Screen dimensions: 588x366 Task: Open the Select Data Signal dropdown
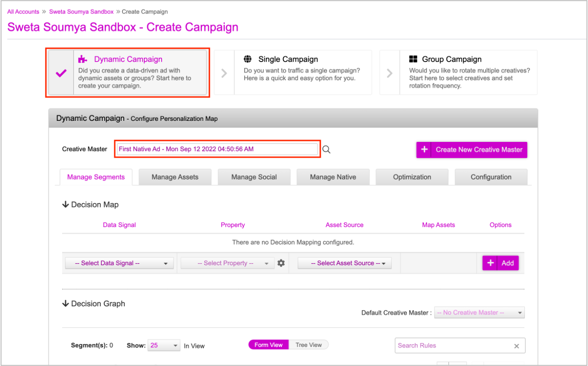120,263
